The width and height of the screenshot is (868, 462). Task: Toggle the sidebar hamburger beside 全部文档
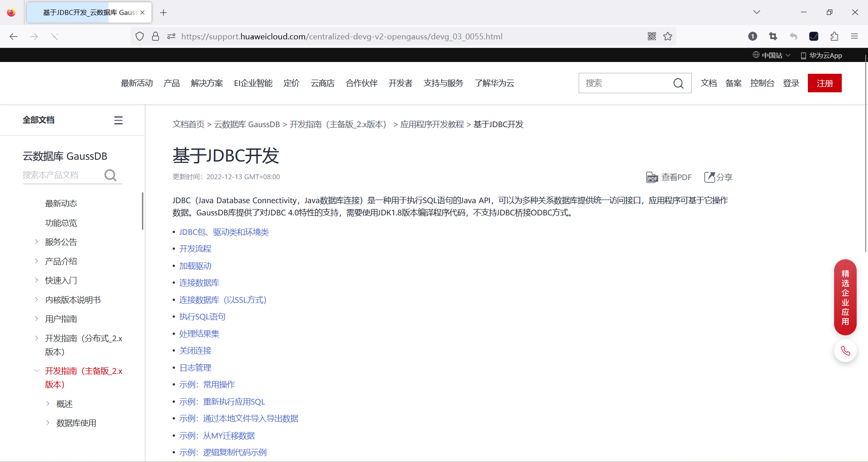coord(118,119)
